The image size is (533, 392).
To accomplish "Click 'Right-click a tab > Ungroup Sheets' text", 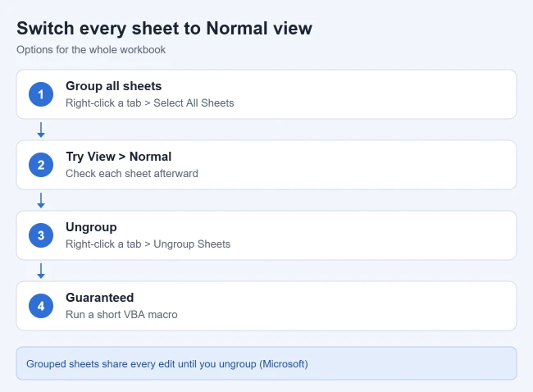I will [x=148, y=244].
